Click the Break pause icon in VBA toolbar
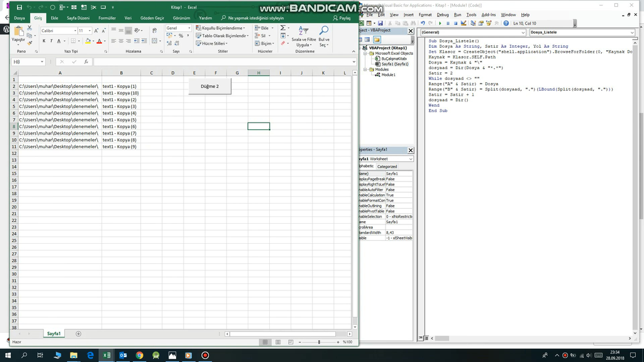This screenshot has height=362, width=644. click(x=448, y=23)
